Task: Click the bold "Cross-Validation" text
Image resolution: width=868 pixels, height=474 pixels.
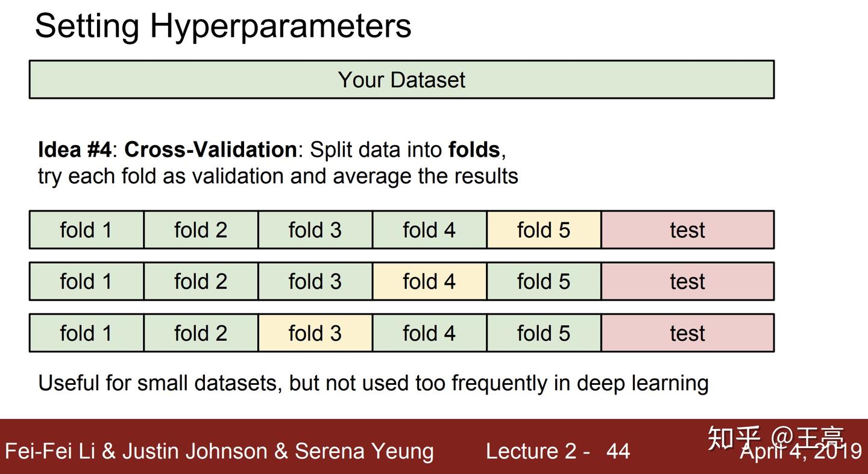Action: (x=210, y=149)
